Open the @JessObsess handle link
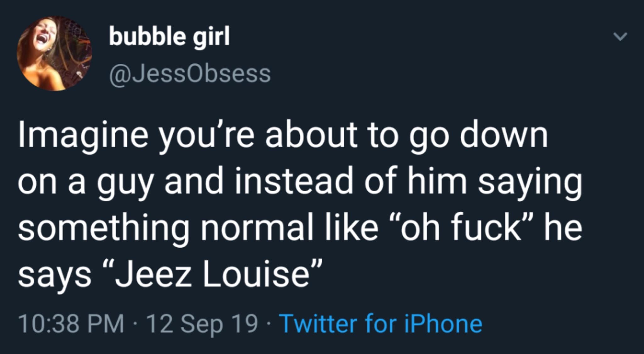Screen dimensions: 644x354 (190, 74)
